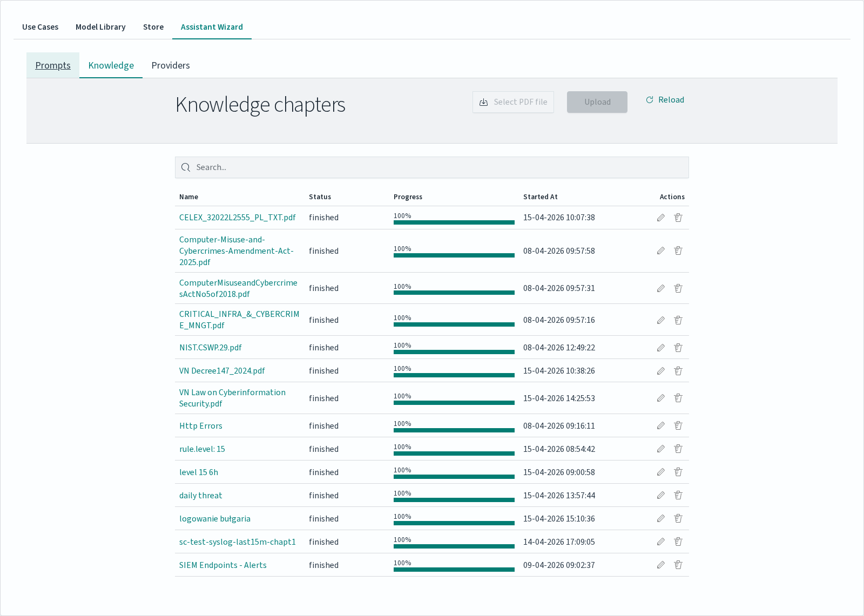Open the rule.level: 15 chapter link

[202, 449]
